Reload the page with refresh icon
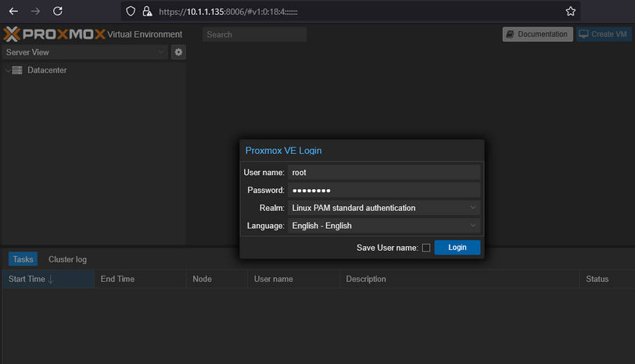This screenshot has width=635, height=364. pyautogui.click(x=58, y=11)
